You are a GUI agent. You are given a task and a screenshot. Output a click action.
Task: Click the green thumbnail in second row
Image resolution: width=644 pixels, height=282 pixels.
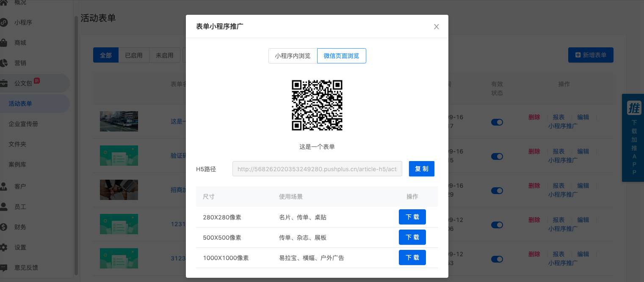click(x=119, y=156)
